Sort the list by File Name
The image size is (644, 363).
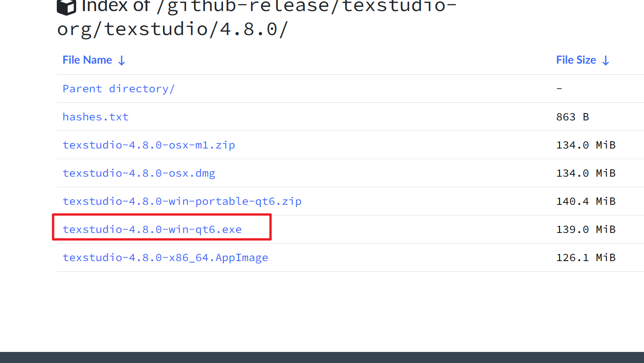pyautogui.click(x=94, y=60)
